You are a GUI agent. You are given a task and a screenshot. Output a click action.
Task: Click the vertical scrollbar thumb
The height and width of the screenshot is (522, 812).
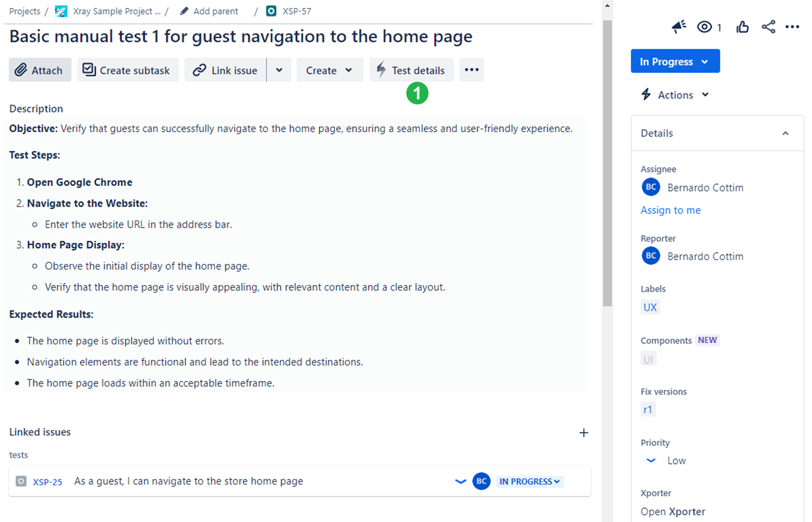tap(607, 162)
